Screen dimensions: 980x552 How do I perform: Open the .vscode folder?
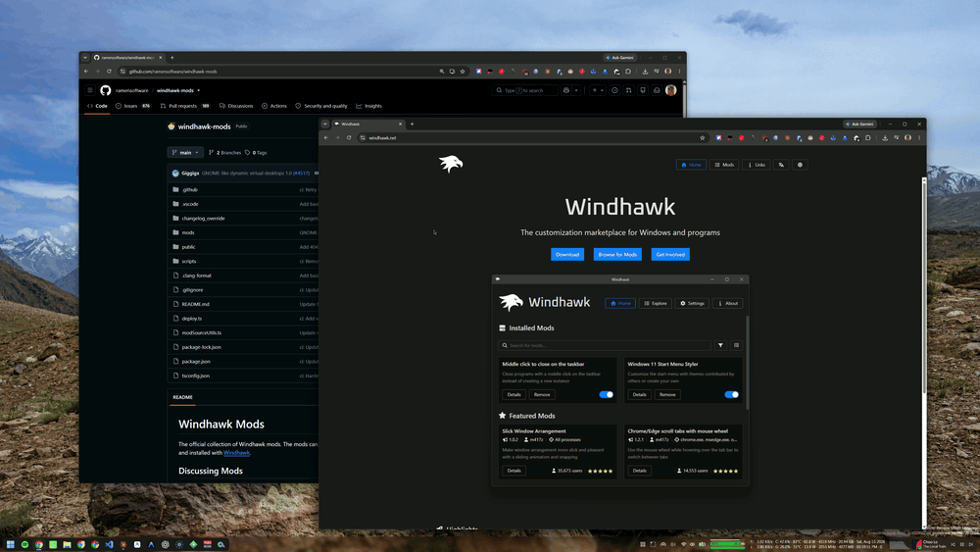pyautogui.click(x=190, y=204)
